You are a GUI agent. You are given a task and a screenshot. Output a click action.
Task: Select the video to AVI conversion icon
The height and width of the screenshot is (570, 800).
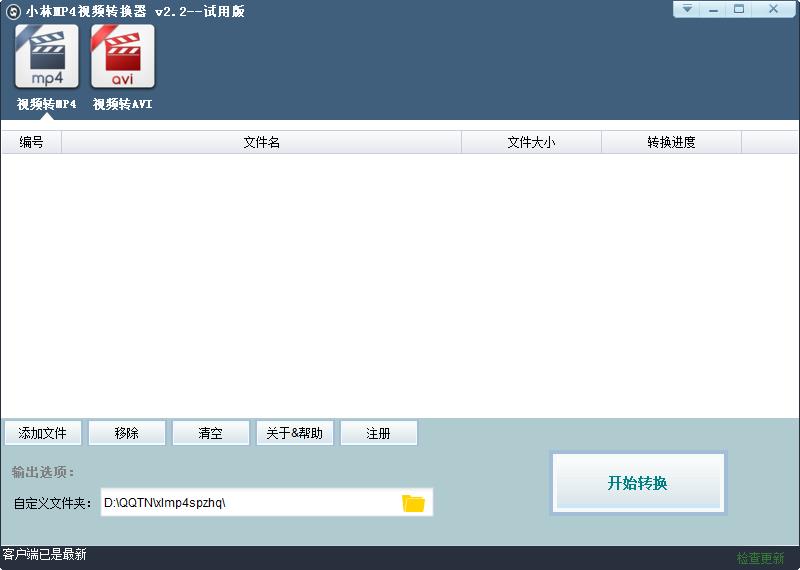[122, 57]
